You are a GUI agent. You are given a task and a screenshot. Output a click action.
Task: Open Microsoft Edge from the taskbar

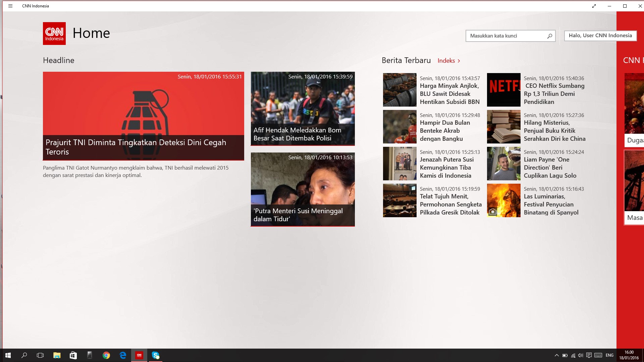click(123, 355)
